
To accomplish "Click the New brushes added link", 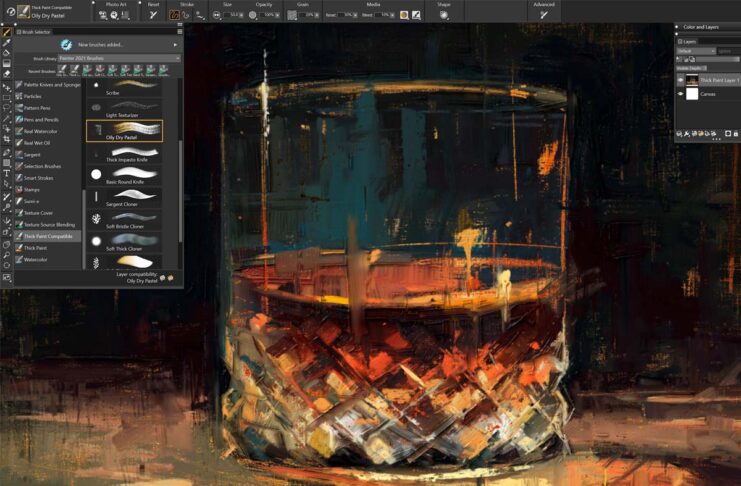I will pos(100,44).
